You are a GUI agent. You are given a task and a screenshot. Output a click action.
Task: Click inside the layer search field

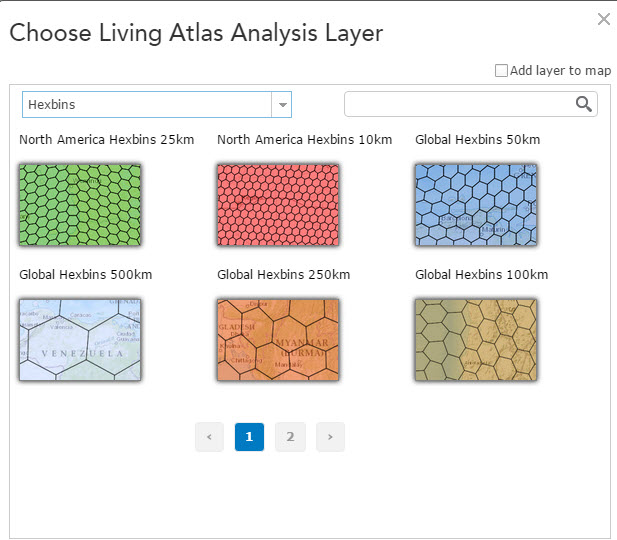click(459, 104)
